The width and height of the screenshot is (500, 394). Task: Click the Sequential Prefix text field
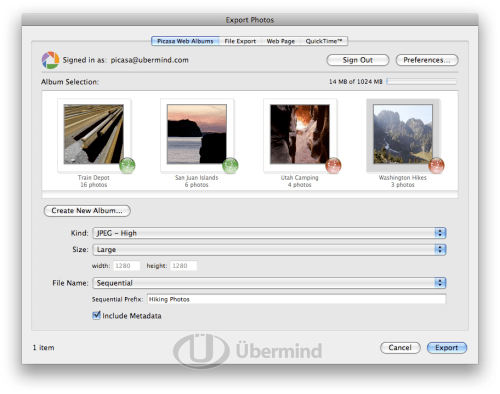(x=296, y=299)
